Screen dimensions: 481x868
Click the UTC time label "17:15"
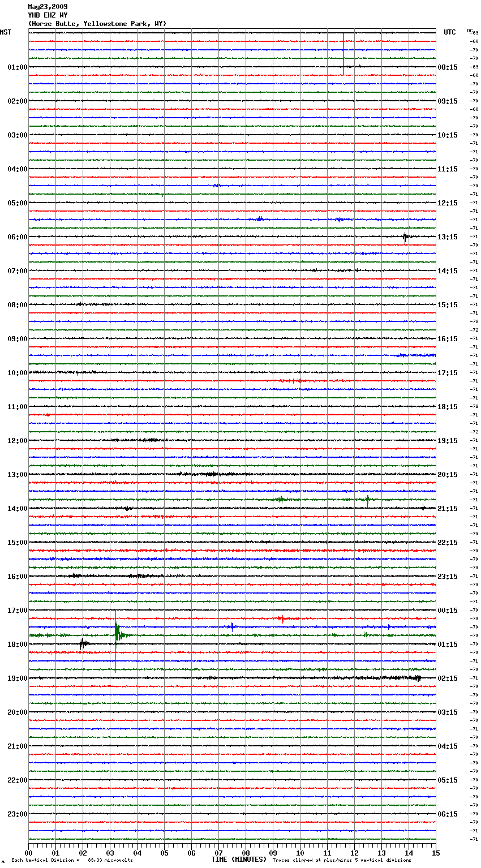click(448, 373)
